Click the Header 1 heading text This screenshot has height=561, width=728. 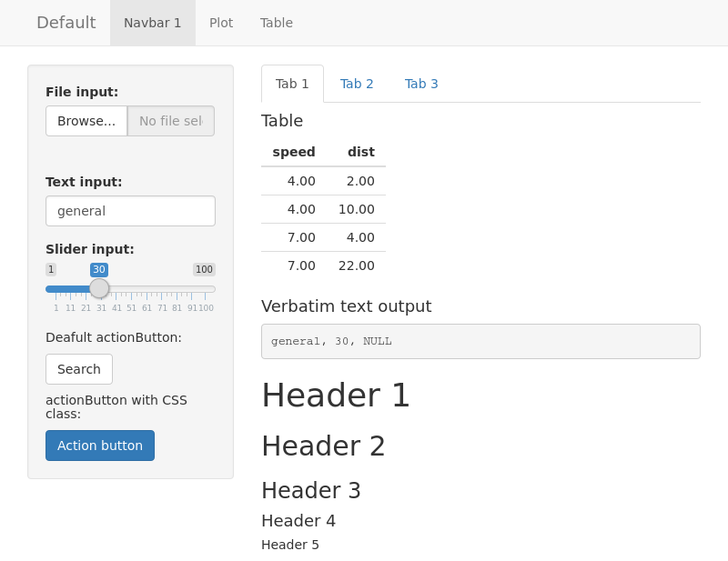(x=336, y=396)
